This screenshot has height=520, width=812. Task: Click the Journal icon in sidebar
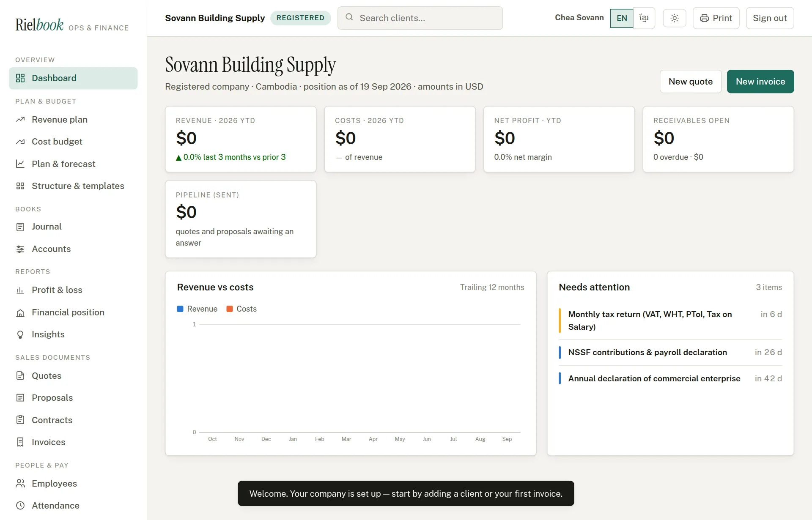tap(20, 227)
